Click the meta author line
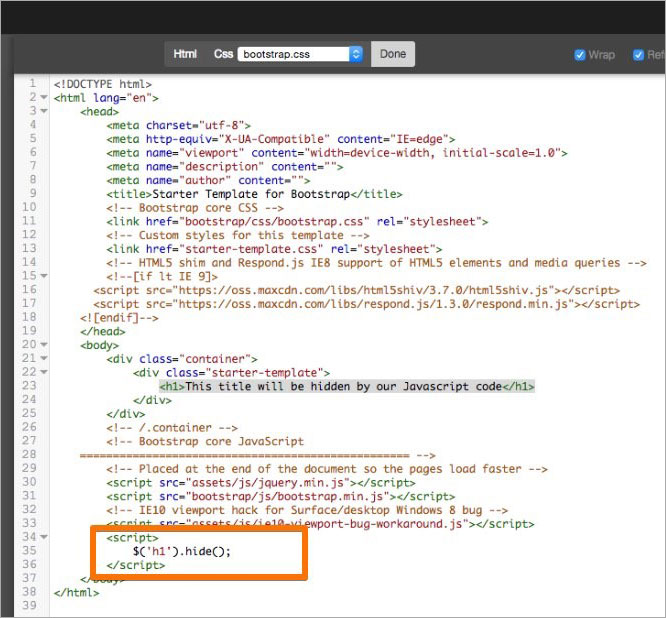The width and height of the screenshot is (666, 618). (x=208, y=180)
